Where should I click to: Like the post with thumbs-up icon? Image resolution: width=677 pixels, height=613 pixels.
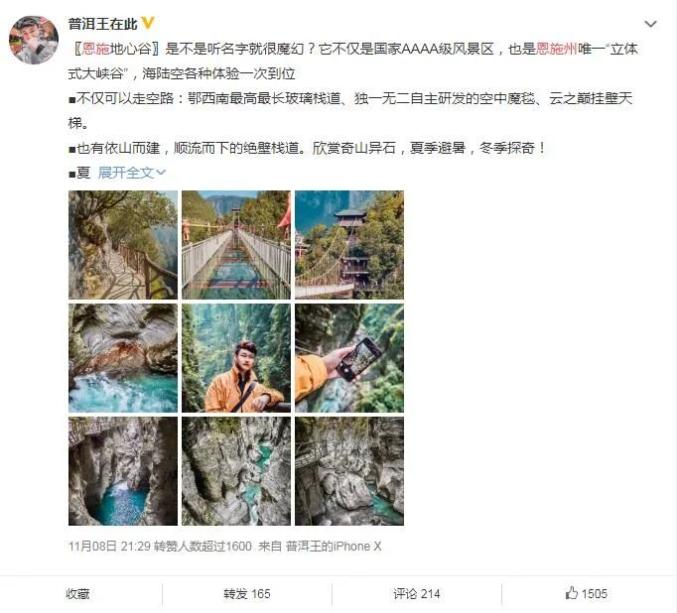pos(586,593)
